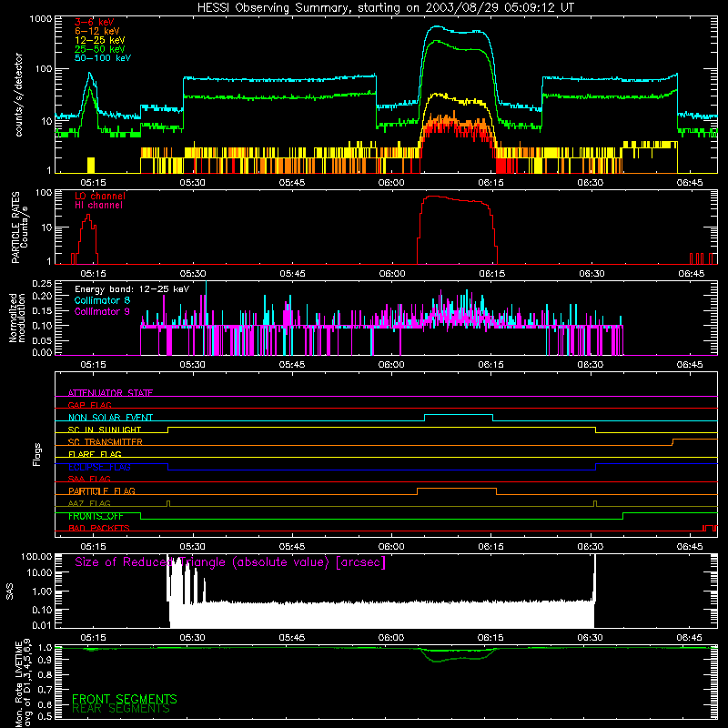Select the FRONT SEGMENTS legend label
The height and width of the screenshot is (728, 728).
125,699
